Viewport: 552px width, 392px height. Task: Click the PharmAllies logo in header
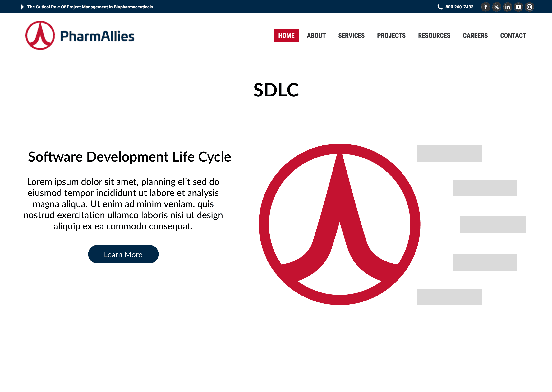coord(80,36)
